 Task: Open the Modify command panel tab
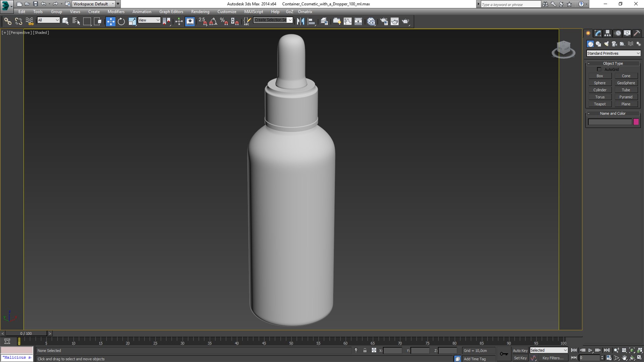click(598, 33)
